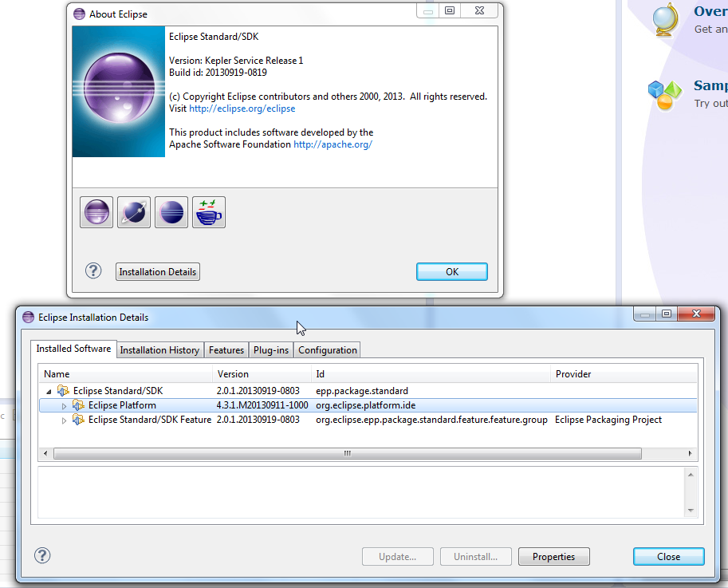This screenshot has width=728, height=588.
Task: Click the Close button in Installation Details
Action: 668,556
